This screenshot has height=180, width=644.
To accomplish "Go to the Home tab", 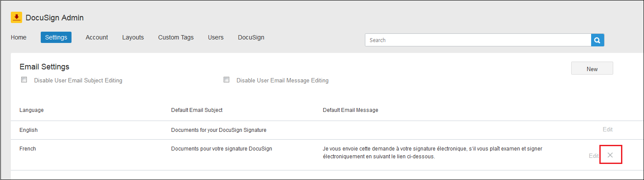I will (19, 37).
